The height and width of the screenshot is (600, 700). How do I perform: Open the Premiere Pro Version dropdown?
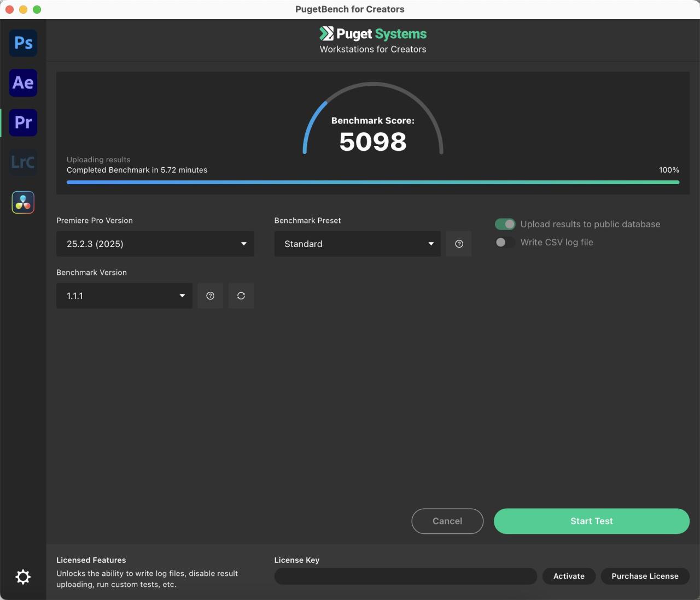(x=155, y=244)
